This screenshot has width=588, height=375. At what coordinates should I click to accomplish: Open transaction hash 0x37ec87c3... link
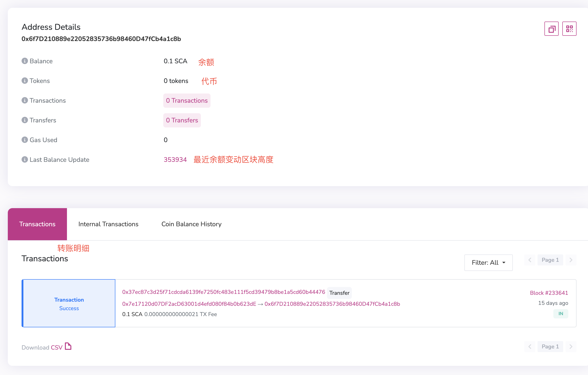coord(223,292)
